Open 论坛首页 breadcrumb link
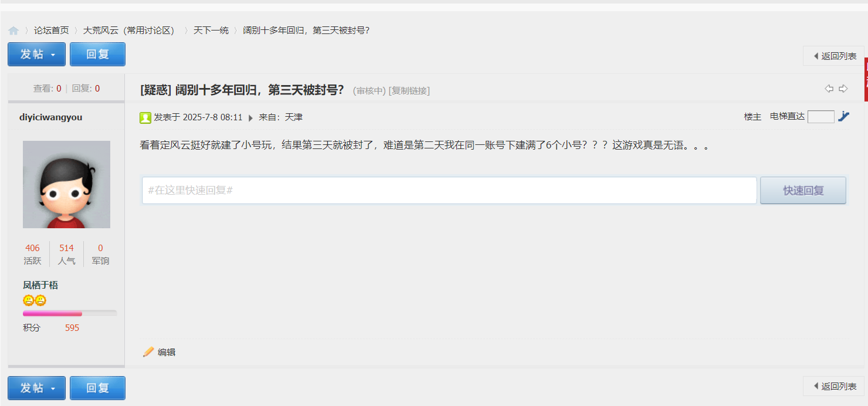Image resolution: width=868 pixels, height=406 pixels. (52, 30)
